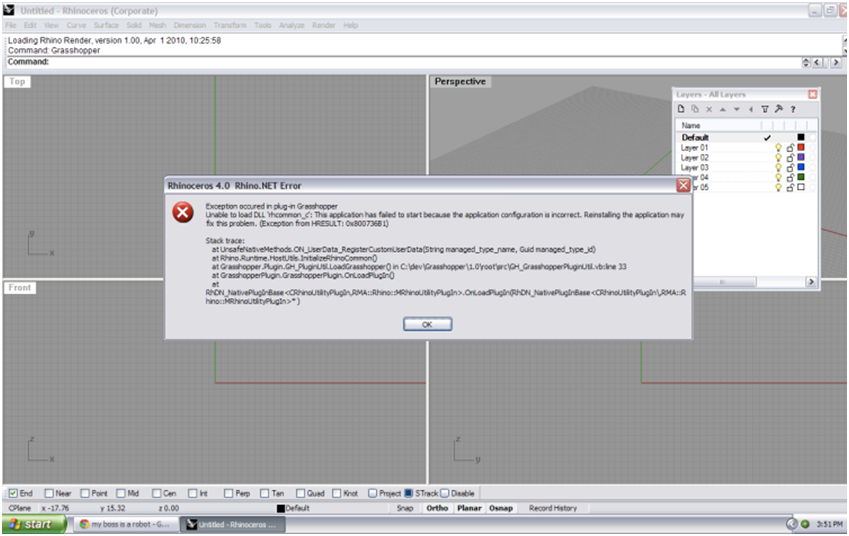Open the Analyze menu
Viewport: 849px width, 536px height.
pos(293,25)
